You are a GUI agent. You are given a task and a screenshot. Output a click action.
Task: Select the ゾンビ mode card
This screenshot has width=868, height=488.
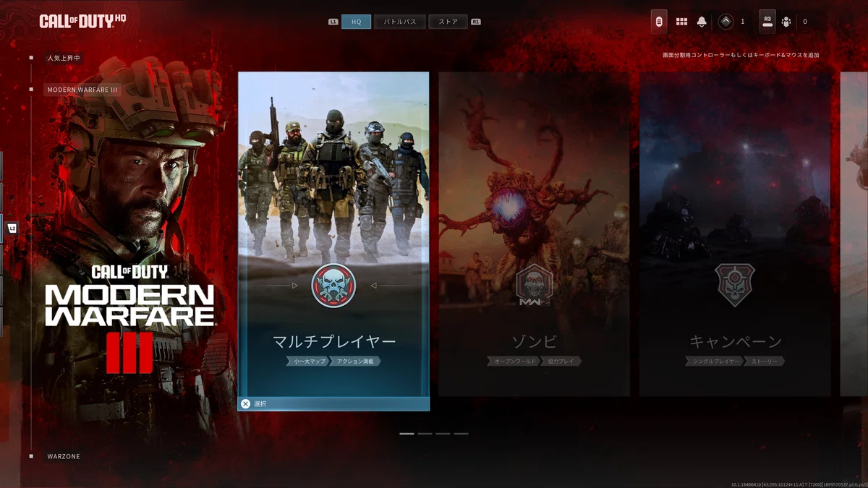point(534,234)
